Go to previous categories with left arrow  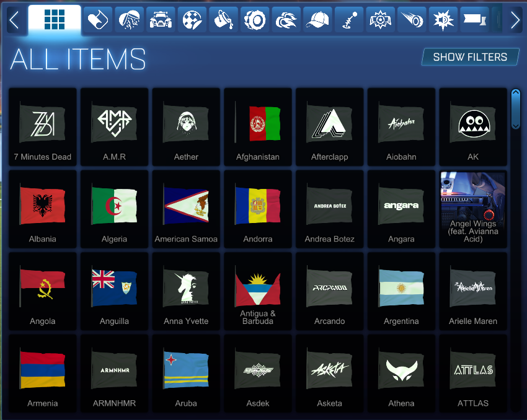coord(14,20)
